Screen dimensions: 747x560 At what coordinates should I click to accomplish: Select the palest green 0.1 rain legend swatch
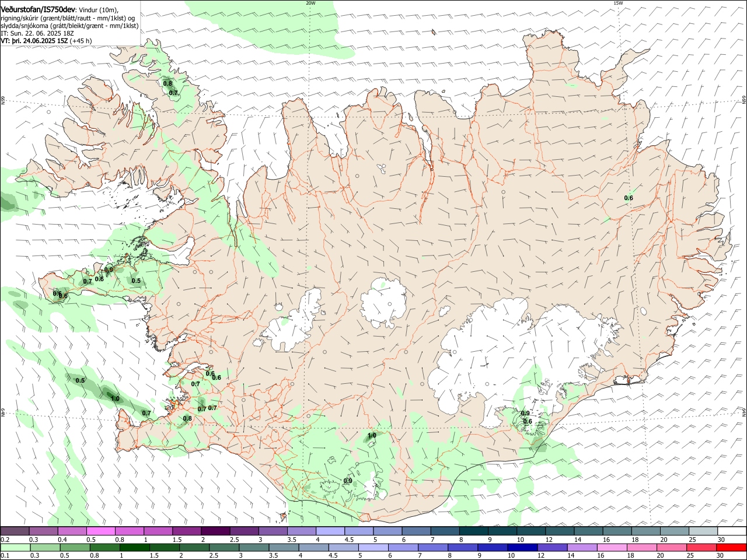click(x=15, y=547)
